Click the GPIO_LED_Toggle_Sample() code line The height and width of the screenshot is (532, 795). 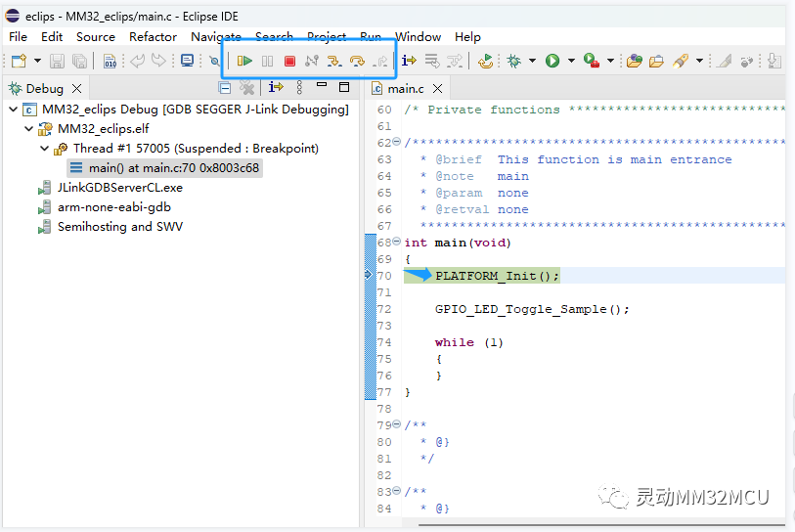532,309
